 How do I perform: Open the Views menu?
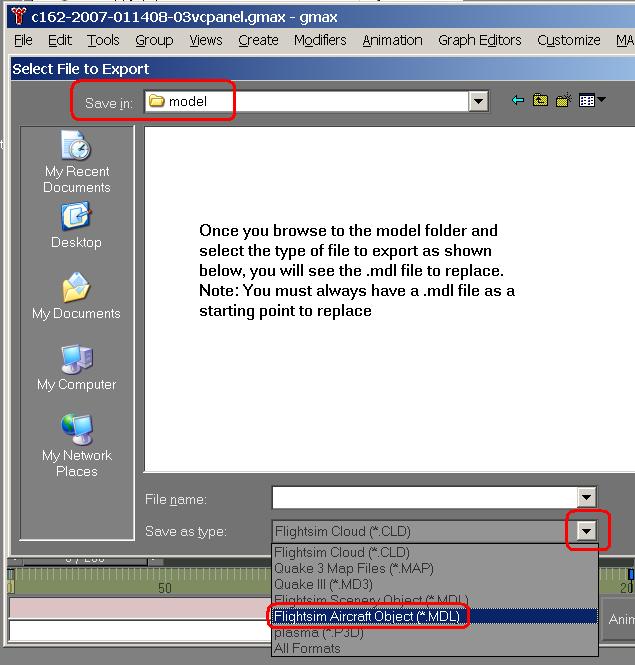click(206, 40)
